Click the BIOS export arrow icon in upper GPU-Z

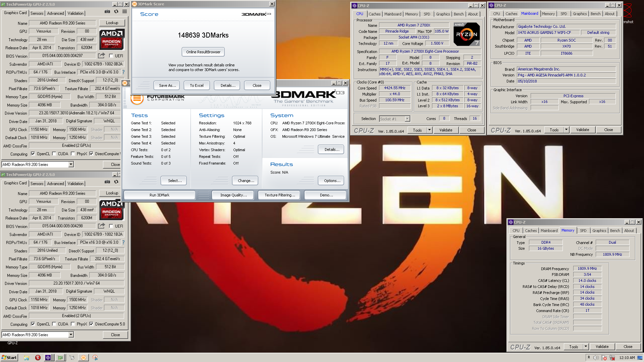click(x=101, y=56)
